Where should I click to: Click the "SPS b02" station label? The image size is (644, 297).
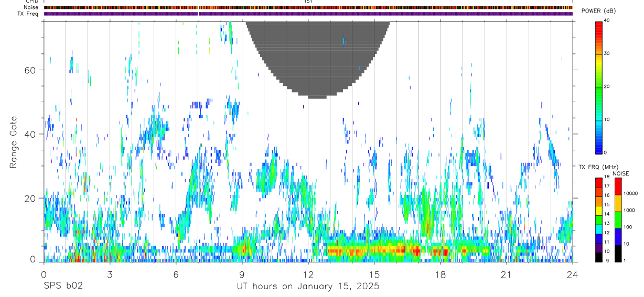63,286
